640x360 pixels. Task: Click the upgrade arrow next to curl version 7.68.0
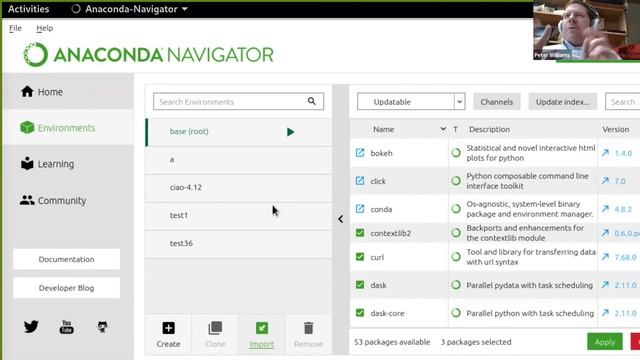coord(605,257)
